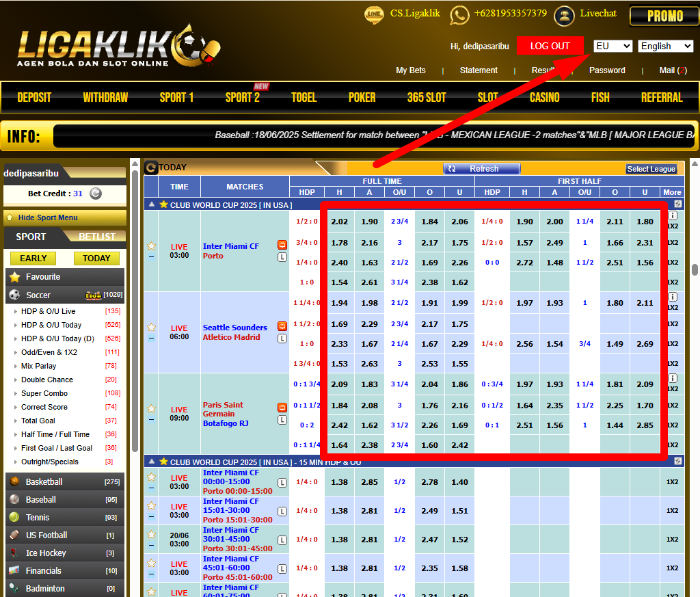This screenshot has width=700, height=597.
Task: Click scroll-up arrow of sport menu scrollbar
Action: [135, 164]
